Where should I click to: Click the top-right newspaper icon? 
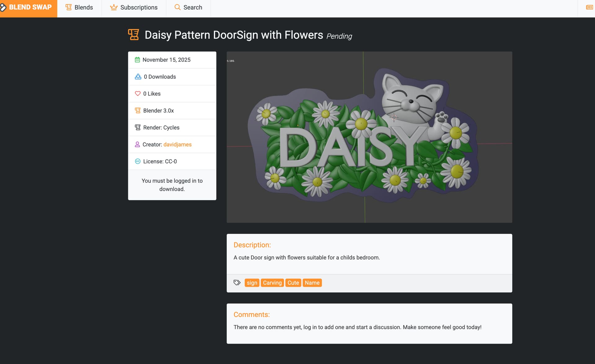click(x=589, y=7)
